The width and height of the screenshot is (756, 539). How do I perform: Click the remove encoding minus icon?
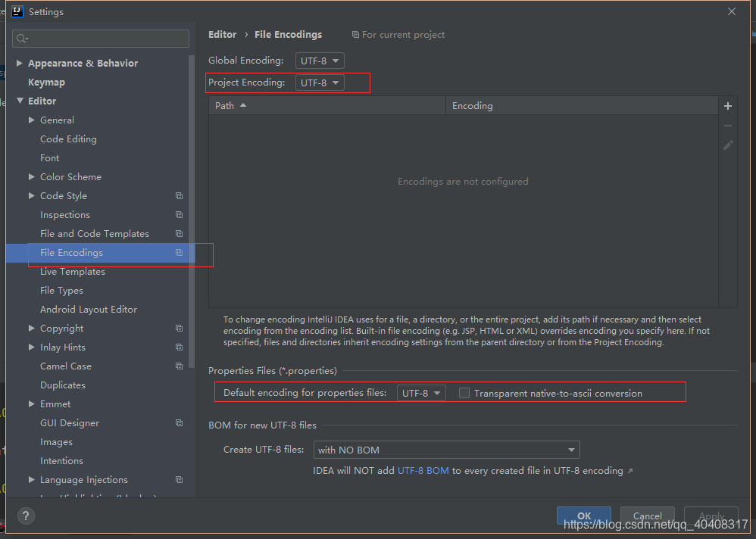pos(728,126)
